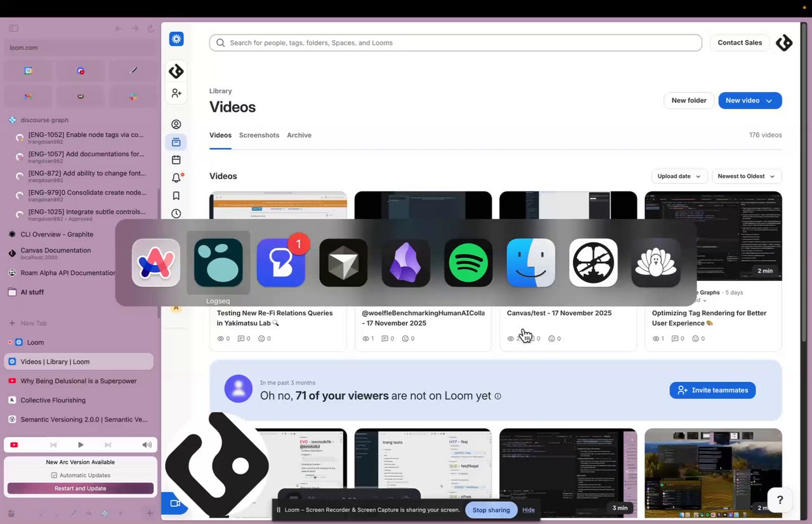Toggle Arc sidebar with the panel icon
The height and width of the screenshot is (524, 812).
tap(13, 29)
